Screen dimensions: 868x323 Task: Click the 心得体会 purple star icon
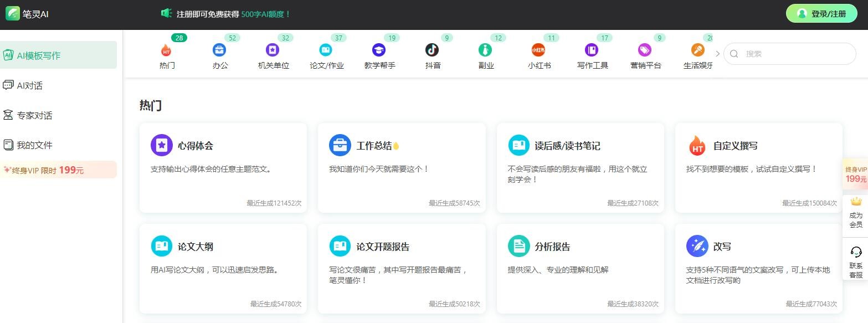(162, 145)
